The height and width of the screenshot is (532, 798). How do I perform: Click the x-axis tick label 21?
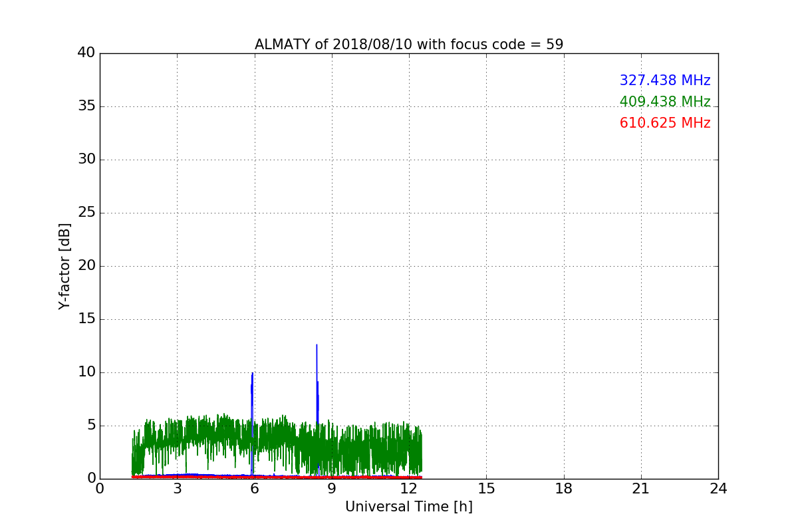pyautogui.click(x=641, y=489)
